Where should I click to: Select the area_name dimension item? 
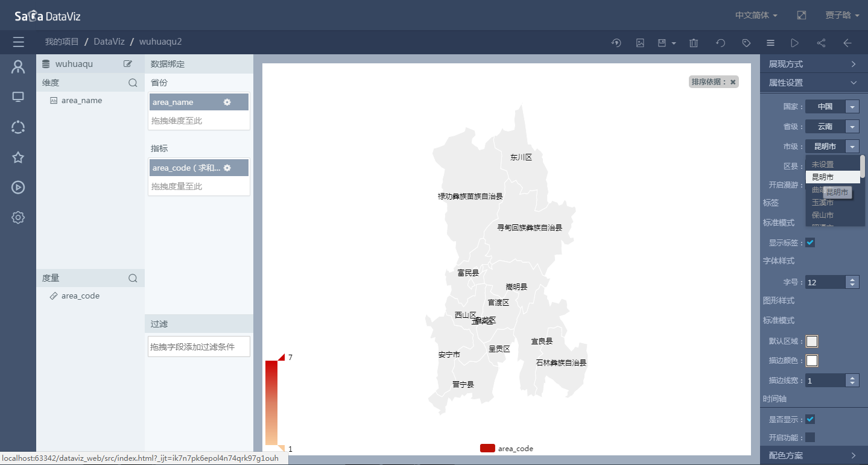click(x=81, y=101)
